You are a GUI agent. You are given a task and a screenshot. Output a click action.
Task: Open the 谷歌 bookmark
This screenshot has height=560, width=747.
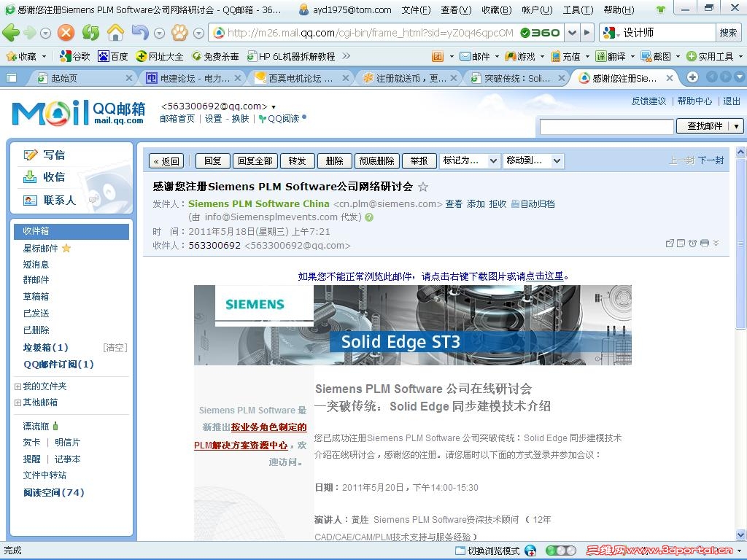tap(74, 56)
